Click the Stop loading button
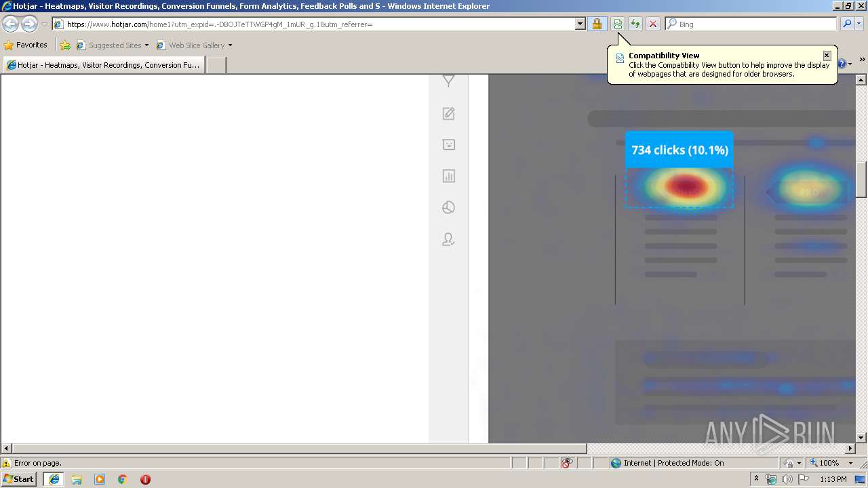The image size is (868, 488). 653,24
